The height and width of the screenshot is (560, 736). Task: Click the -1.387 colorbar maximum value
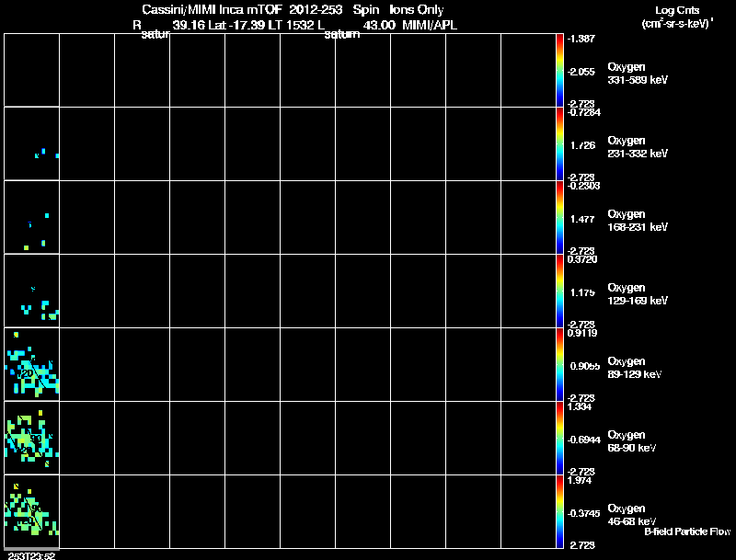[x=581, y=39]
